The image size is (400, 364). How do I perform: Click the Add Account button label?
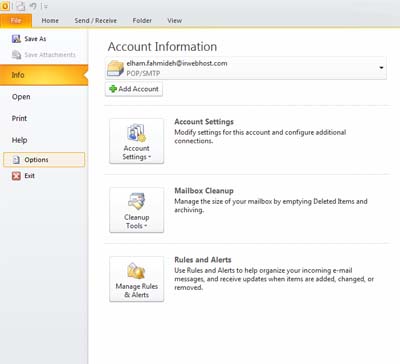point(138,89)
